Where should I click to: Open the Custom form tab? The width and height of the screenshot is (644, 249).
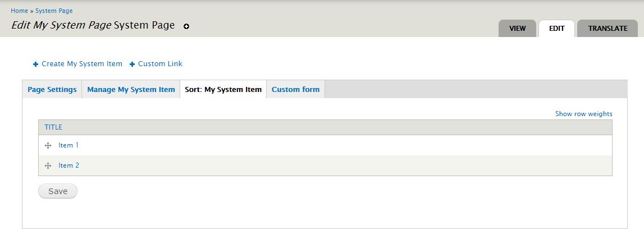(x=296, y=89)
